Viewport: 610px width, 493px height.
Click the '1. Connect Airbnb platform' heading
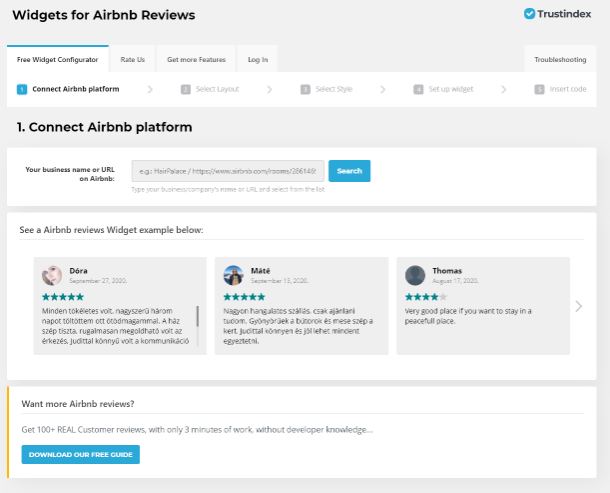pyautogui.click(x=104, y=127)
